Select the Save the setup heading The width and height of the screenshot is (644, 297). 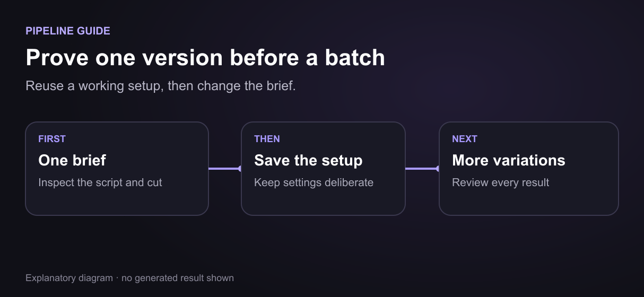[x=308, y=160]
